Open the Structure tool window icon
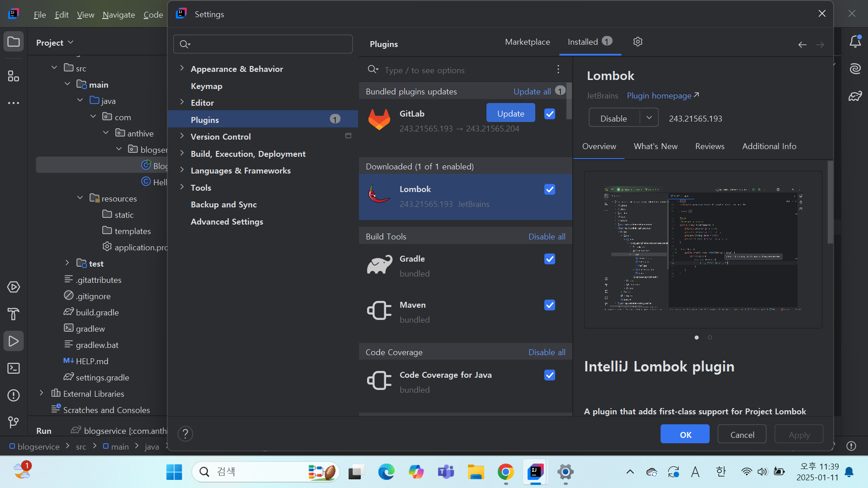This screenshot has width=868, height=488. (14, 76)
